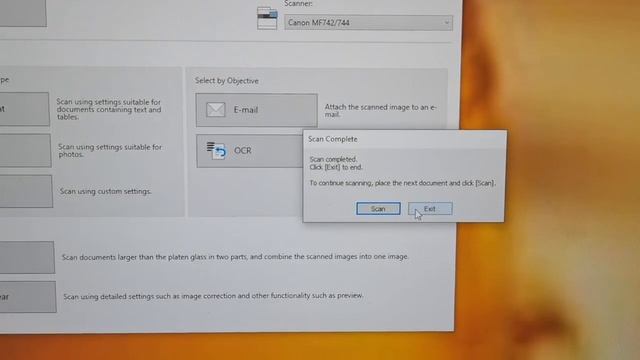Screen dimensions: 640x360
Task: Click the button beside 'settings suitable for photos'
Action: [25, 151]
